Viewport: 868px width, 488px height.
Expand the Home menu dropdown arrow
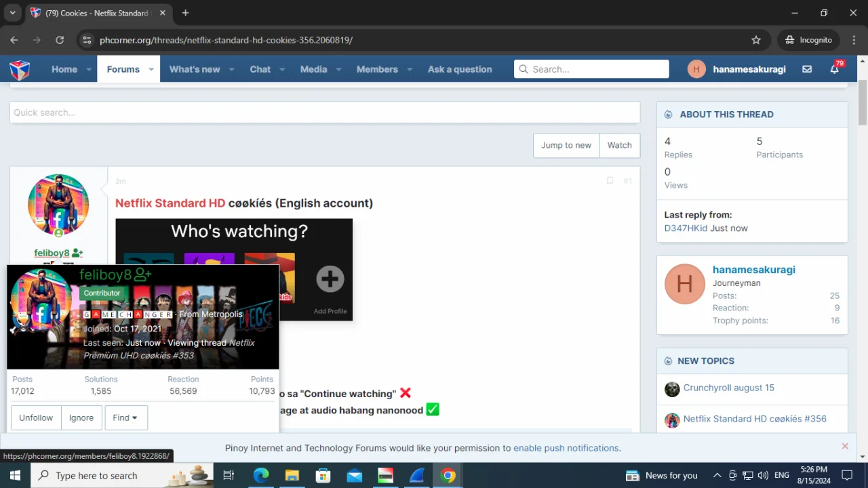tap(89, 69)
